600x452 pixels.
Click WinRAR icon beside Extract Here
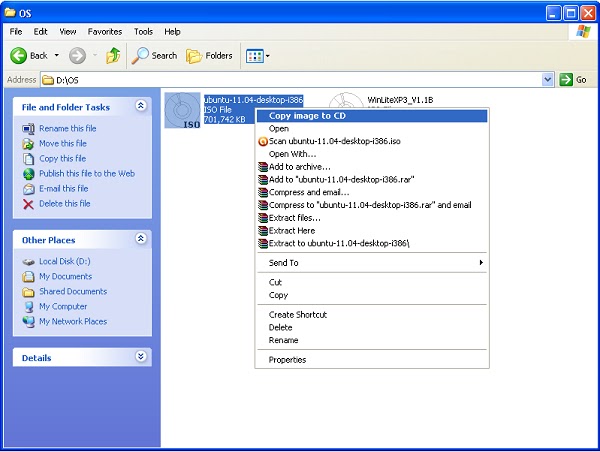263,231
